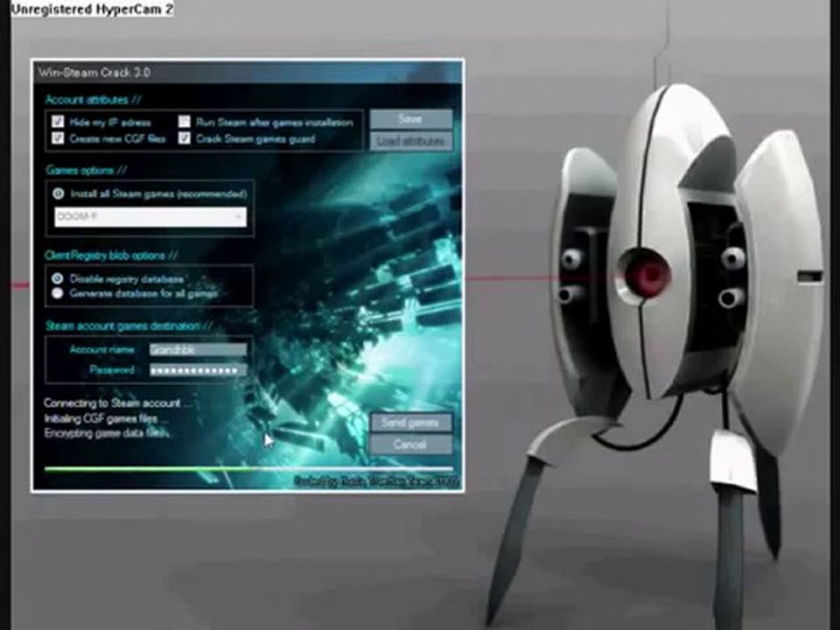Viewport: 840px width, 630px height.
Task: Click the Account attributes section heading
Action: point(94,100)
